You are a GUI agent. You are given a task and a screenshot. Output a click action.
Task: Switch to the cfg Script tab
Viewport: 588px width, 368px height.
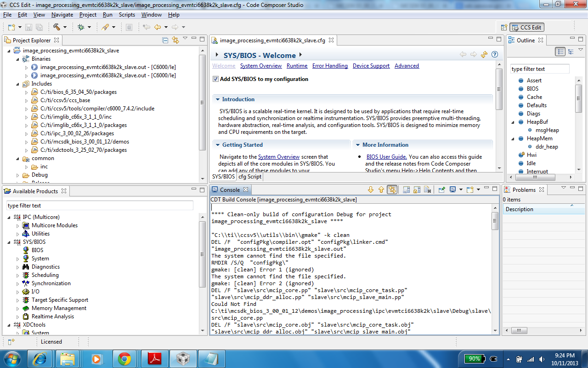[x=250, y=177]
